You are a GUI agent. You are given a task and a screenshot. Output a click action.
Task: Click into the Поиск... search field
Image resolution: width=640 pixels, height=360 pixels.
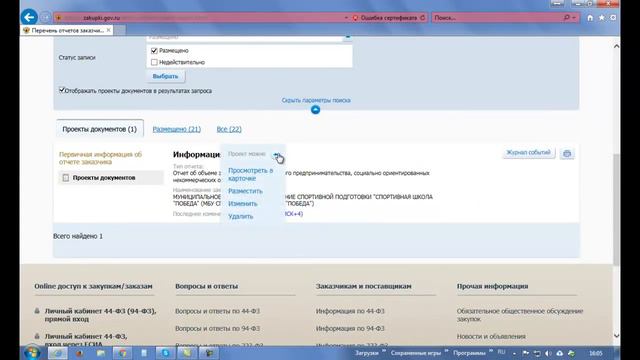tap(498, 18)
